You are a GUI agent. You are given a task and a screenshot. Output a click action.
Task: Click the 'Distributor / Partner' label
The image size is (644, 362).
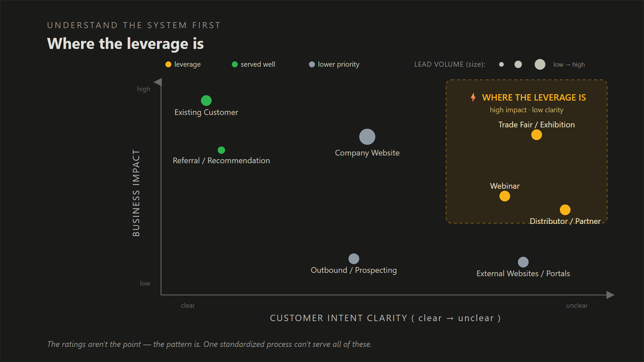(565, 221)
